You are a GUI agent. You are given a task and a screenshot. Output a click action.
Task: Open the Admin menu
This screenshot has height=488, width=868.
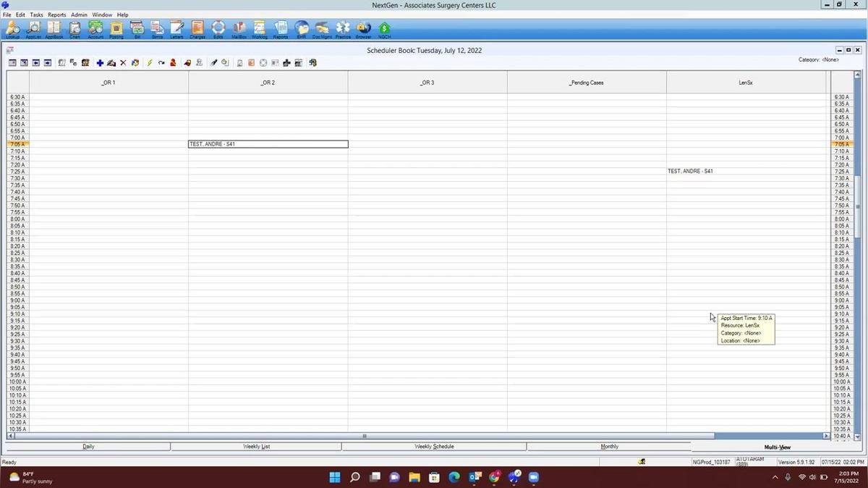(79, 14)
